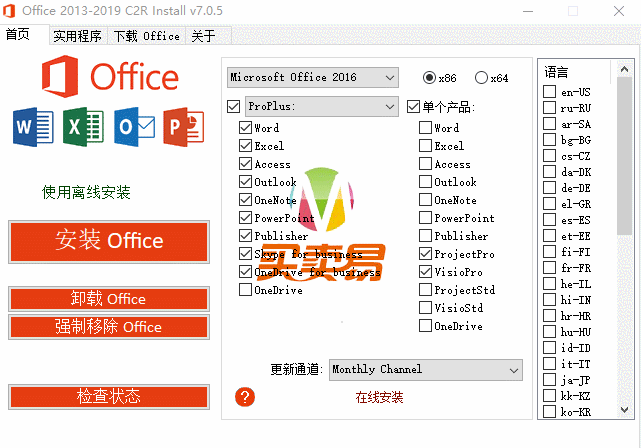Click the 在线安装 link
Screen dimensions: 641x448
(x=379, y=397)
